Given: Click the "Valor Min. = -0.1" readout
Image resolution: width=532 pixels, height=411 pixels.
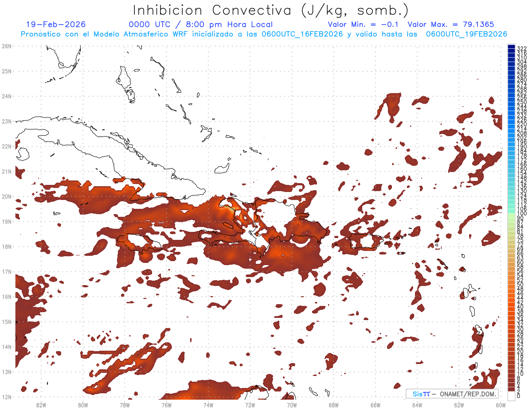Looking at the screenshot, I should click(x=364, y=25).
